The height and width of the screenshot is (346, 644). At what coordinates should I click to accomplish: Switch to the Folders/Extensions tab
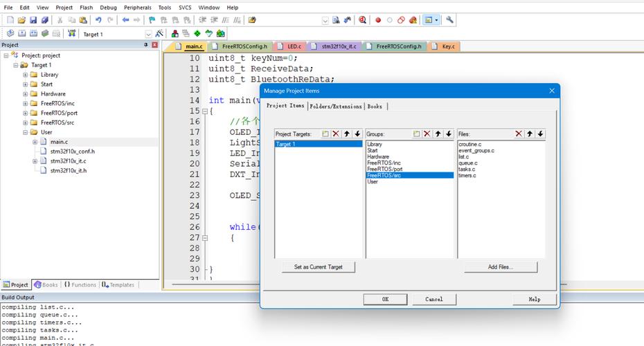click(336, 107)
